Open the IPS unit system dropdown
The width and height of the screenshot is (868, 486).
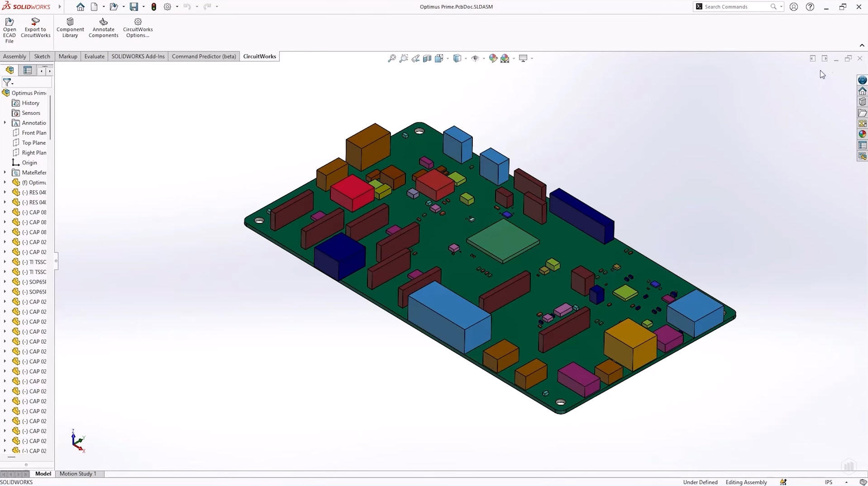(x=846, y=482)
